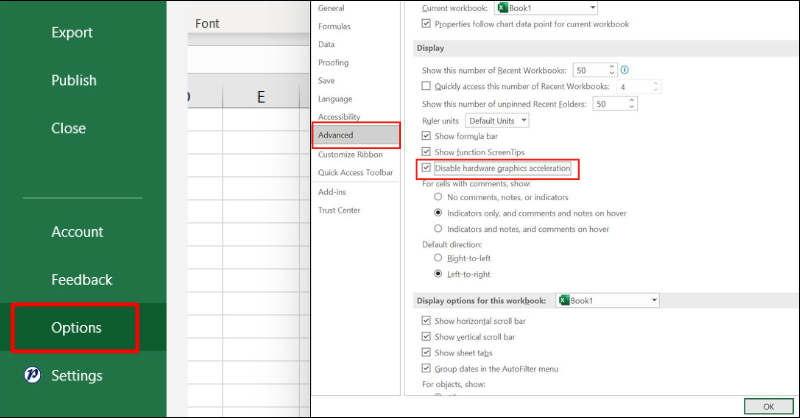This screenshot has width=800, height=418.
Task: Click the Settings logo icon in backstage sidebar
Action: pos(31,375)
